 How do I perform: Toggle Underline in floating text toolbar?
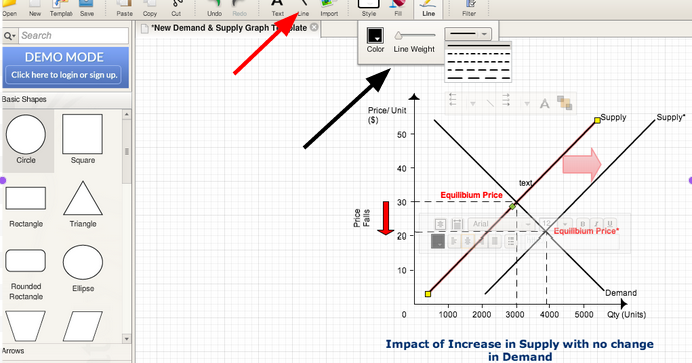pyautogui.click(x=610, y=224)
